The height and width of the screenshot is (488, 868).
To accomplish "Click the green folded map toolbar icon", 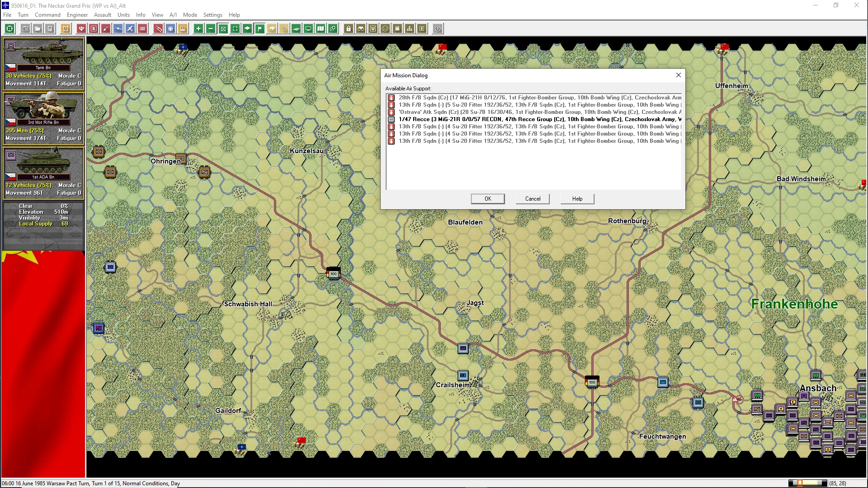I will pyautogui.click(x=321, y=29).
